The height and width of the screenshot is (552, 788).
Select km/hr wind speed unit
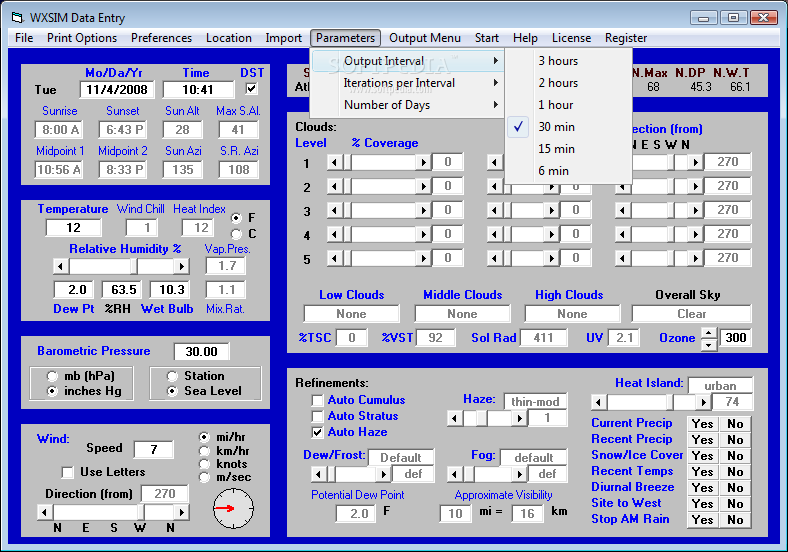pos(204,451)
